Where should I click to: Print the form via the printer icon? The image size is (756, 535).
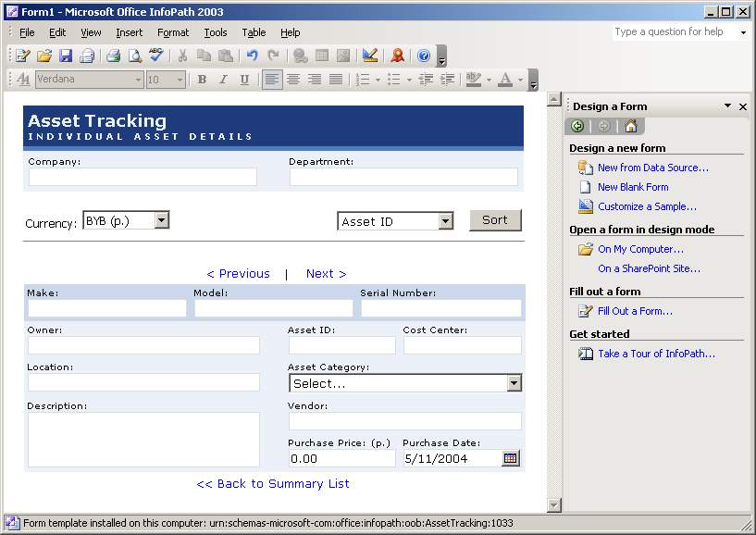pyautogui.click(x=113, y=56)
